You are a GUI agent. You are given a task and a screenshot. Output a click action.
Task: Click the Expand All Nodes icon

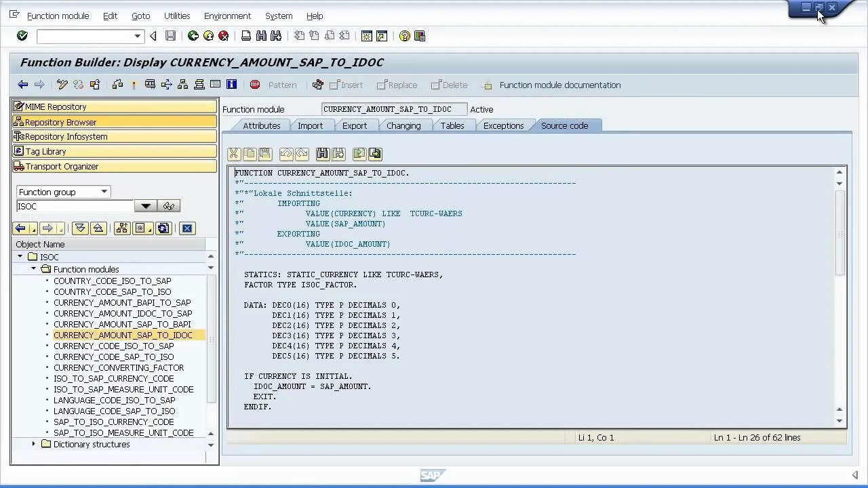(x=80, y=228)
